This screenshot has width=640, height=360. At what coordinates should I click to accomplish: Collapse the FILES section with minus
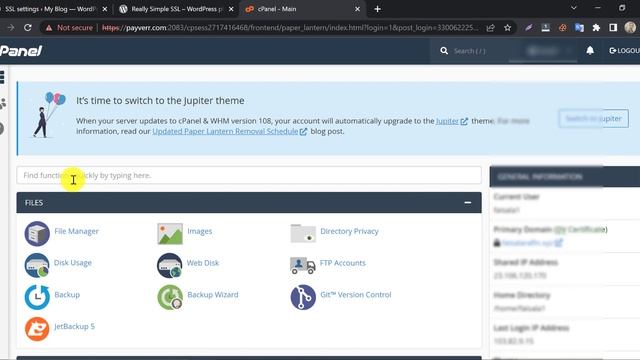(467, 202)
